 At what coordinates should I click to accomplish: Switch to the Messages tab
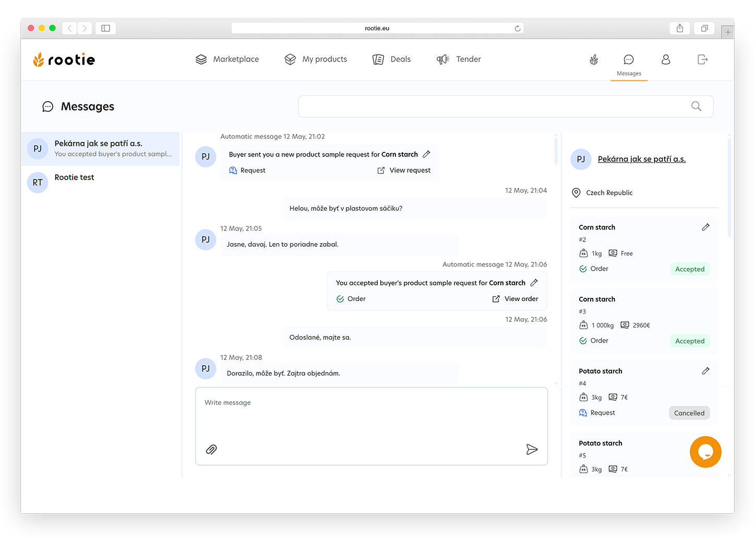(629, 64)
